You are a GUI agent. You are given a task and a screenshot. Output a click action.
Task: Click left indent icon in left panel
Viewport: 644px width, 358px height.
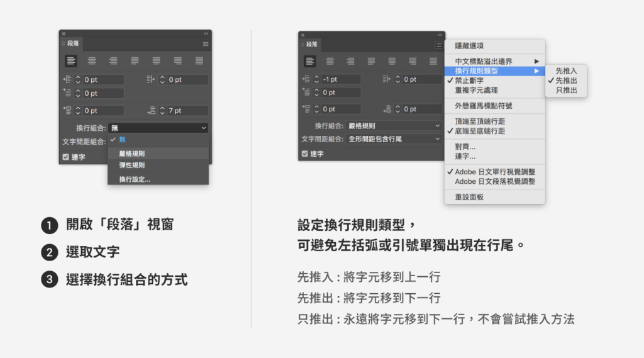click(x=67, y=79)
